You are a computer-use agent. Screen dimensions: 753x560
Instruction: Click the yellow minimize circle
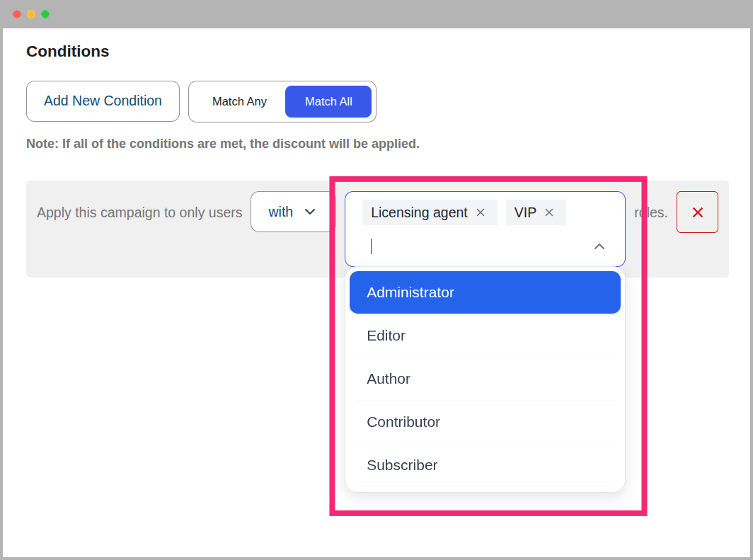click(30, 13)
